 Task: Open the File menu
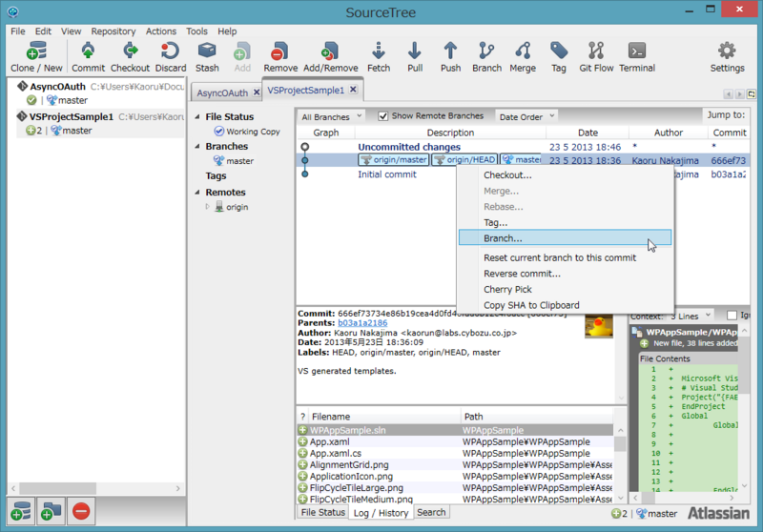tap(18, 31)
